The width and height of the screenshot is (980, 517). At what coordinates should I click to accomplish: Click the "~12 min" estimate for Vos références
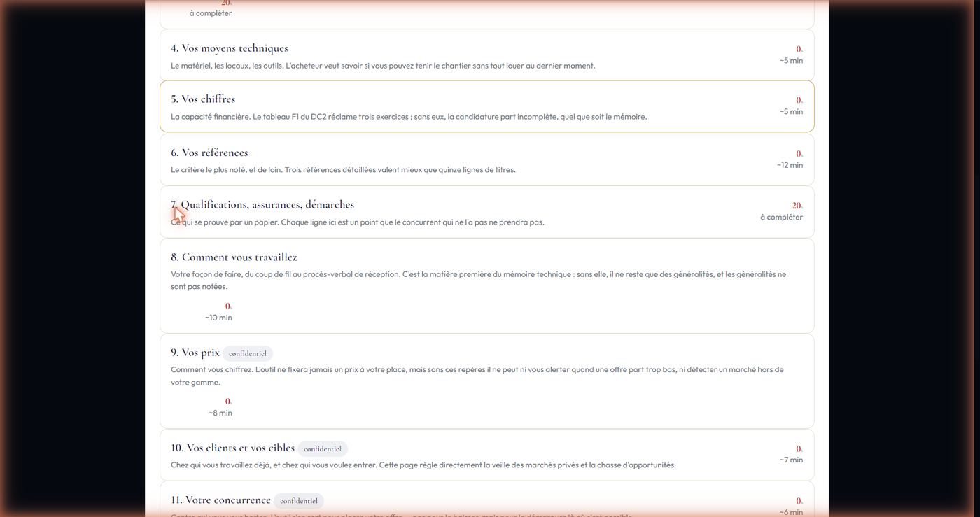[x=790, y=165]
